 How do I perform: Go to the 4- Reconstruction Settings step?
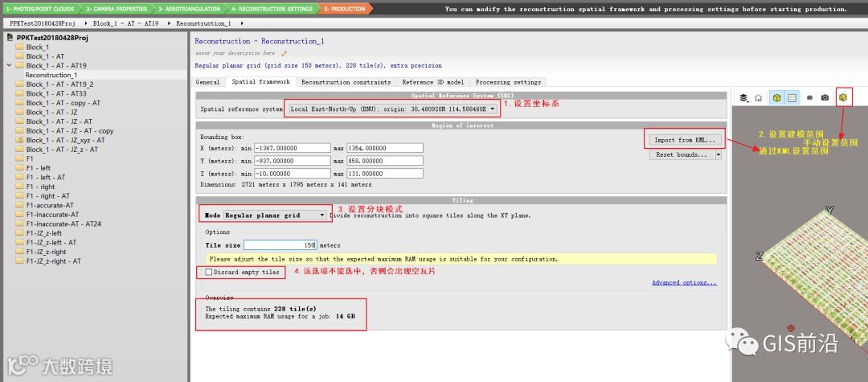click(x=272, y=9)
